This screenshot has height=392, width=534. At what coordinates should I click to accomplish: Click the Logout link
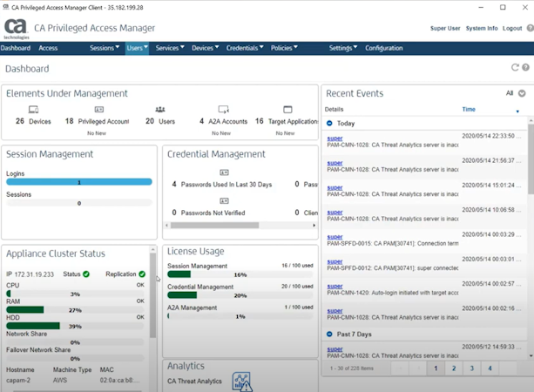(512, 28)
